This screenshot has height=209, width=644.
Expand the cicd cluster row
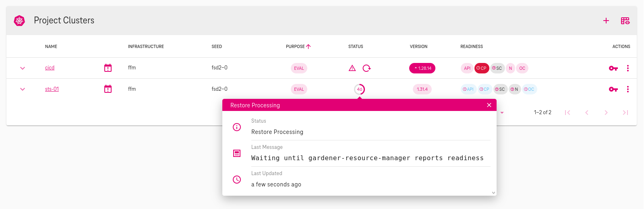point(23,68)
